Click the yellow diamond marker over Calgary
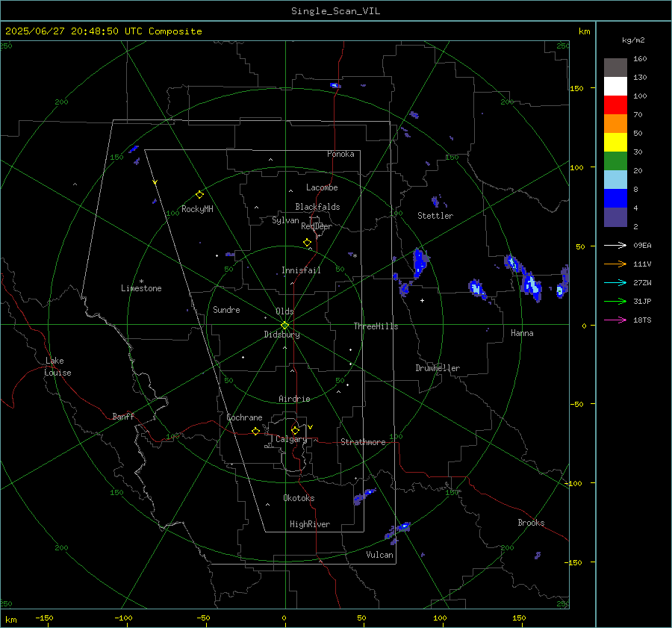 pyautogui.click(x=295, y=430)
